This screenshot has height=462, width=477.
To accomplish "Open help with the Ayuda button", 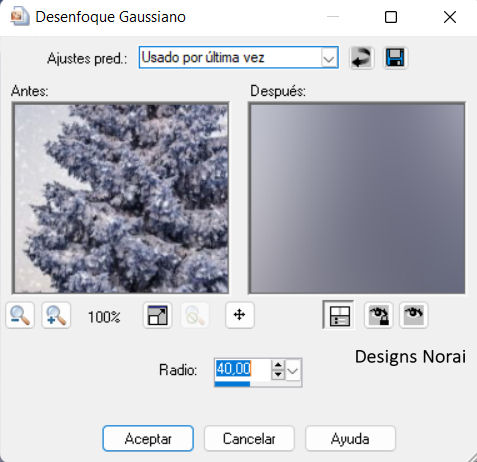I will coord(350,438).
